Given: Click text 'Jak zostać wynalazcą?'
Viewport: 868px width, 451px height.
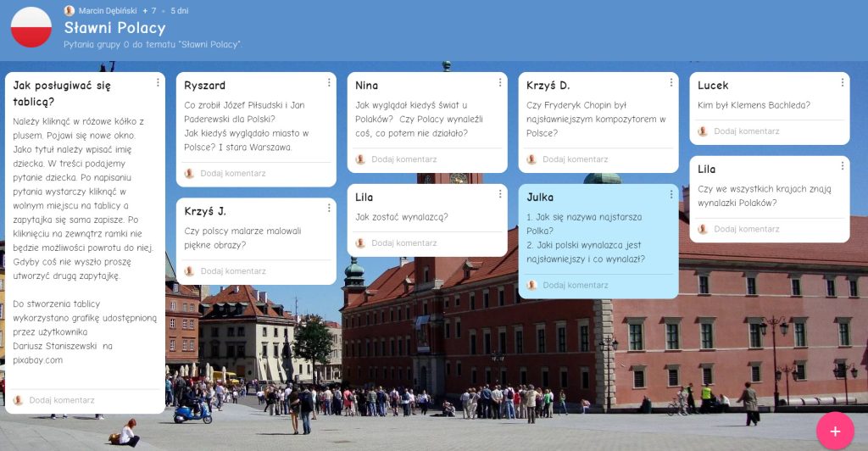Looking at the screenshot, I should [402, 217].
